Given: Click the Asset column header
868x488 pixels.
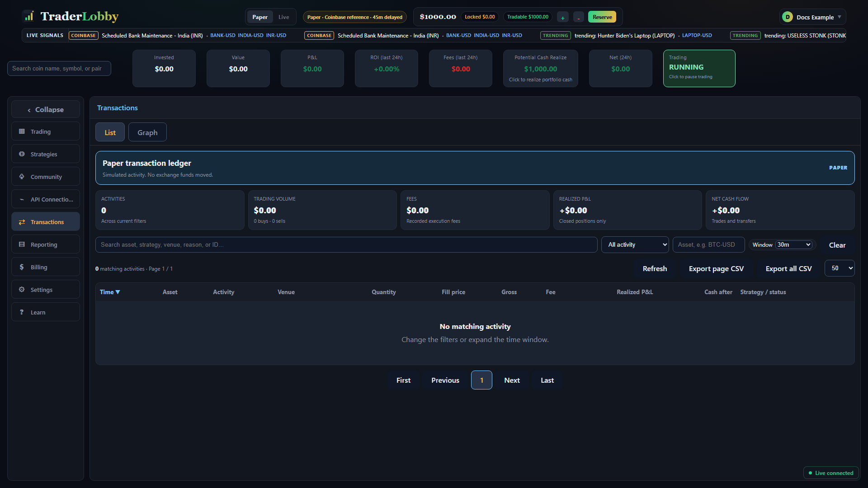Looking at the screenshot, I should tap(170, 292).
